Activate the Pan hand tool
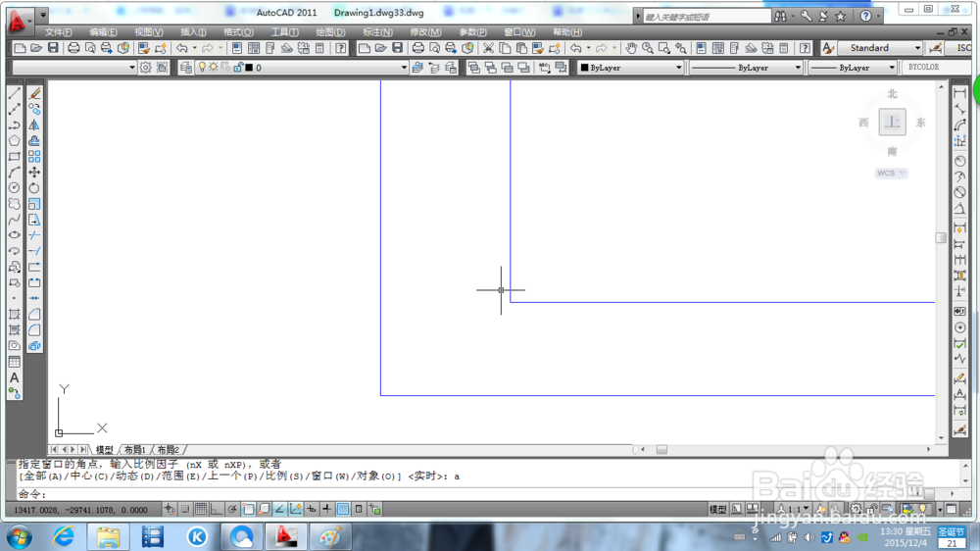This screenshot has height=551, width=980. [631, 48]
